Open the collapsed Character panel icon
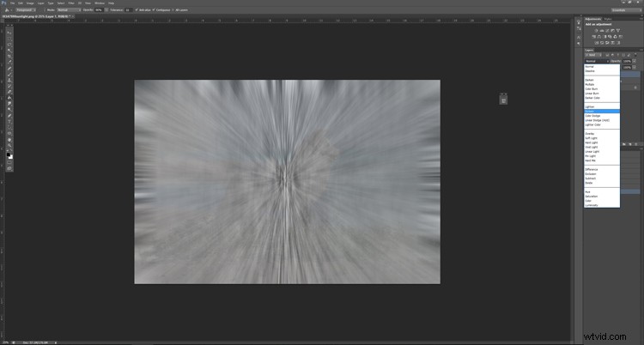Screen dimensions: 644x345 (579, 38)
